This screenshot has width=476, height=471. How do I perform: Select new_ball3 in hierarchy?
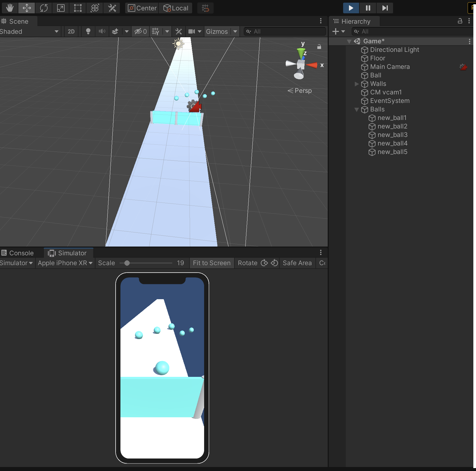point(392,135)
